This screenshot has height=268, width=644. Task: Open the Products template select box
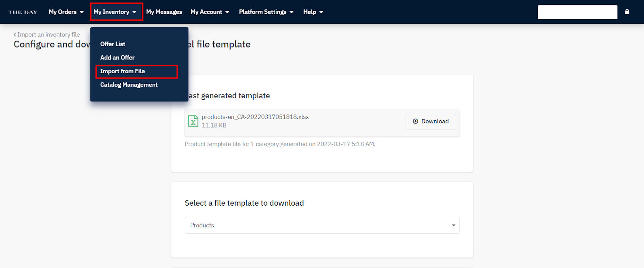tap(322, 225)
